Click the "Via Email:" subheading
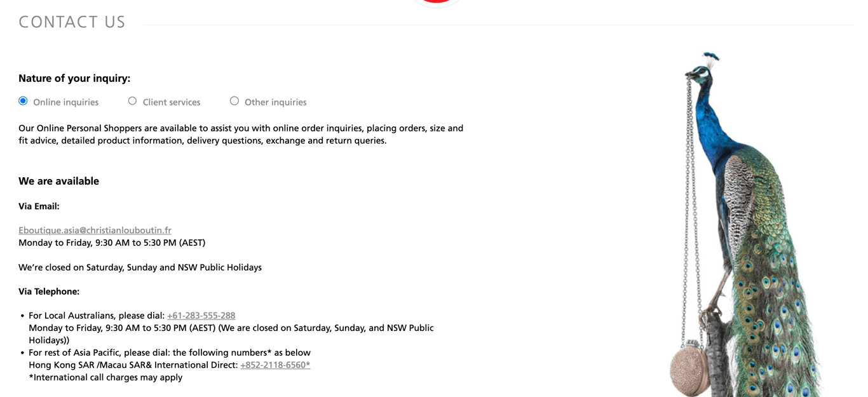Viewport: 868px width, 397px height. pyautogui.click(x=39, y=206)
